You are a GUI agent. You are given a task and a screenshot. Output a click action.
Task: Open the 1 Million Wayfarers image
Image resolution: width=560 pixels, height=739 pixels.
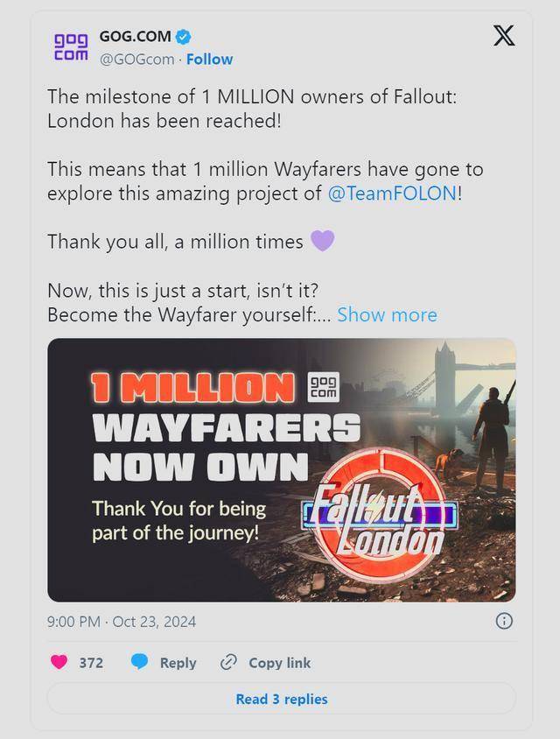pos(282,470)
